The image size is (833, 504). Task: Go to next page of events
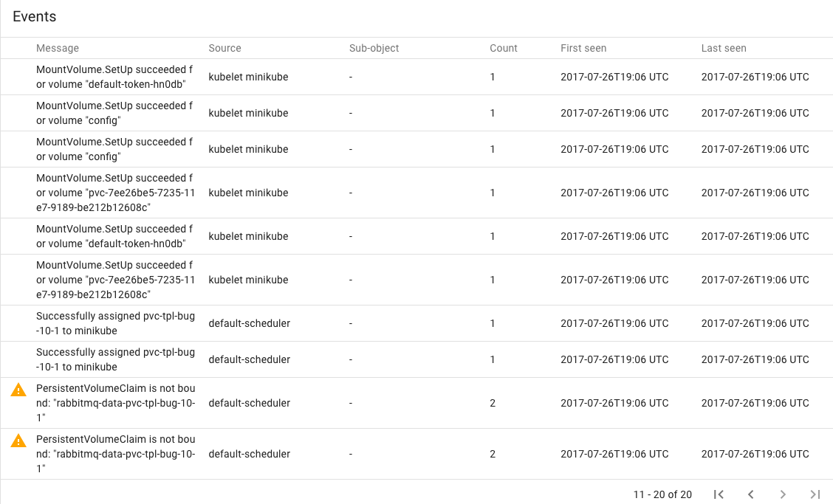point(783,494)
